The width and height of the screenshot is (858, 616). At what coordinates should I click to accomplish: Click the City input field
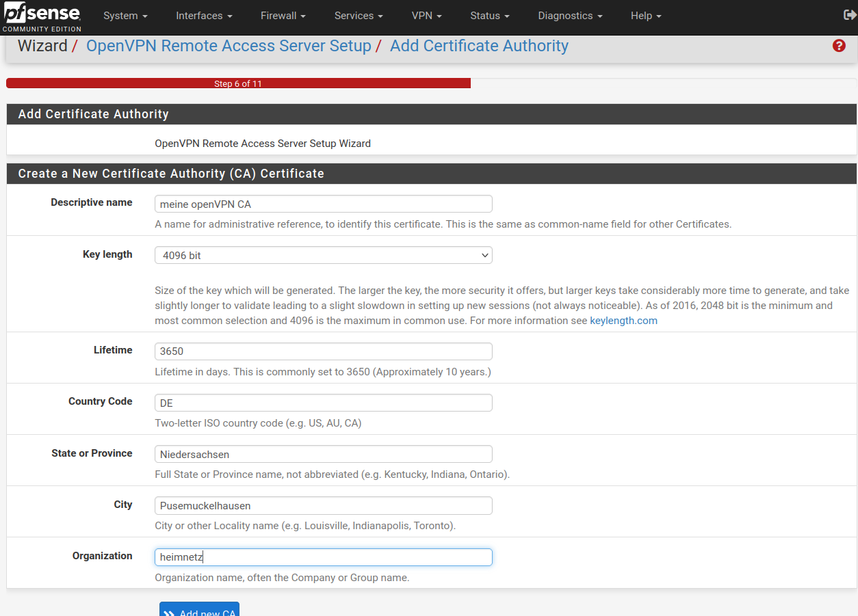[x=324, y=506]
